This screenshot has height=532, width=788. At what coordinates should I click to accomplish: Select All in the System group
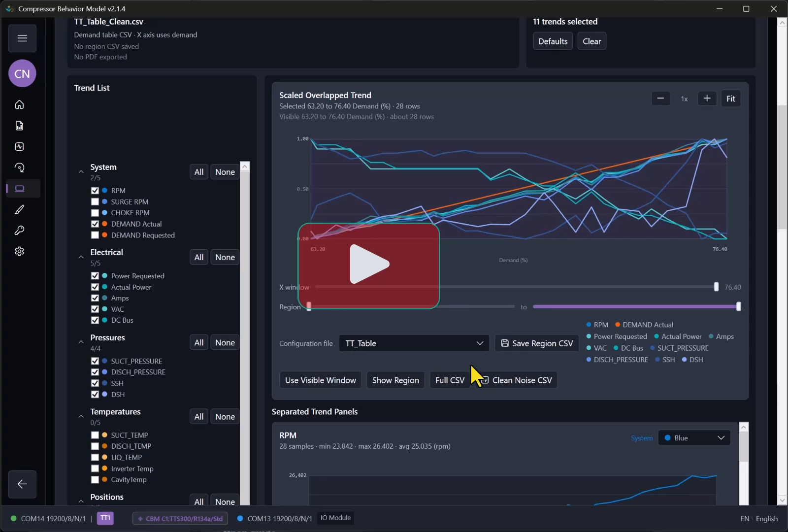[x=199, y=172]
